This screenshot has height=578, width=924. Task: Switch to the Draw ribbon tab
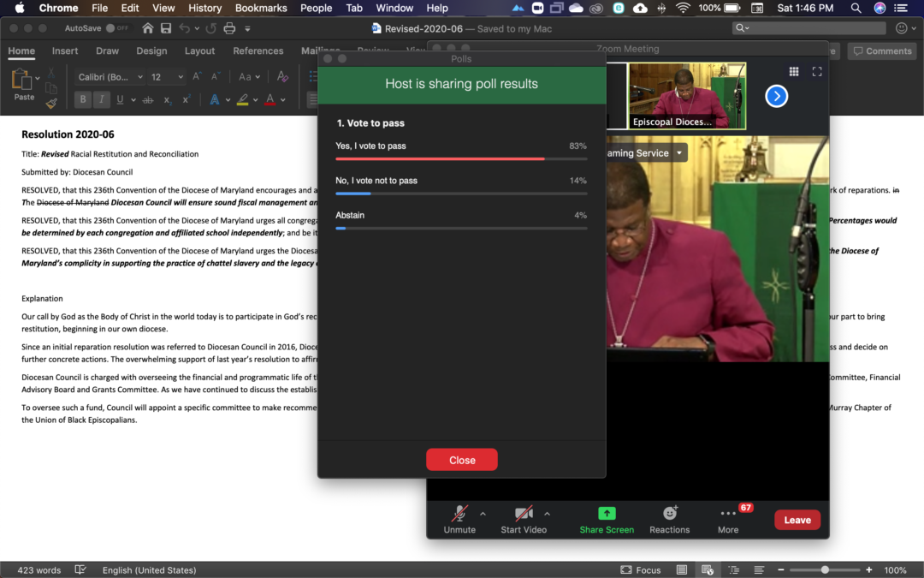pos(107,51)
